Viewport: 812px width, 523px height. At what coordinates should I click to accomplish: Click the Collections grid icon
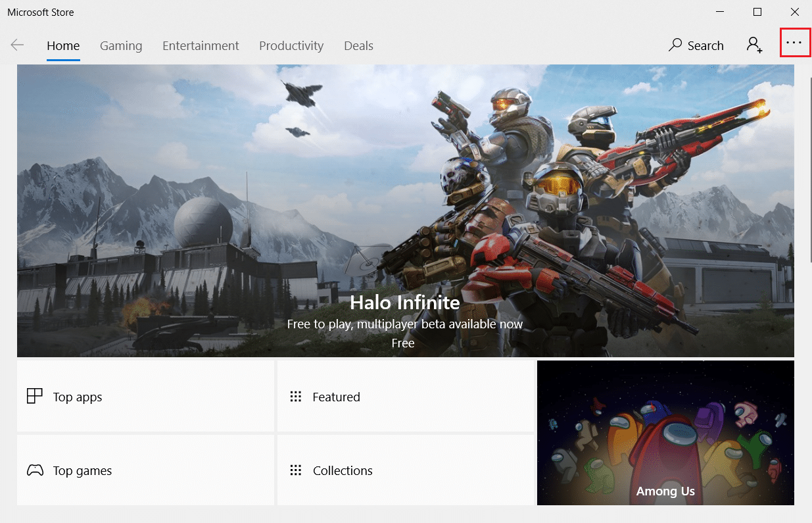pyautogui.click(x=296, y=470)
